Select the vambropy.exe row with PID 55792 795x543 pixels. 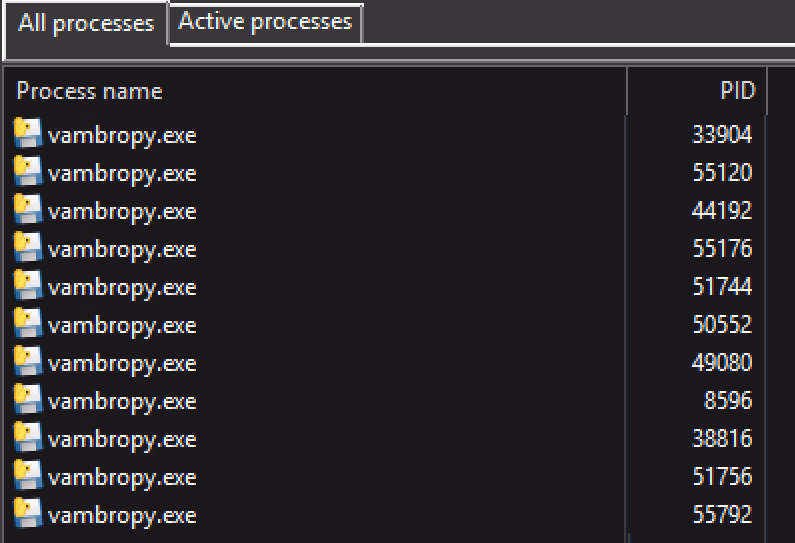(385, 515)
